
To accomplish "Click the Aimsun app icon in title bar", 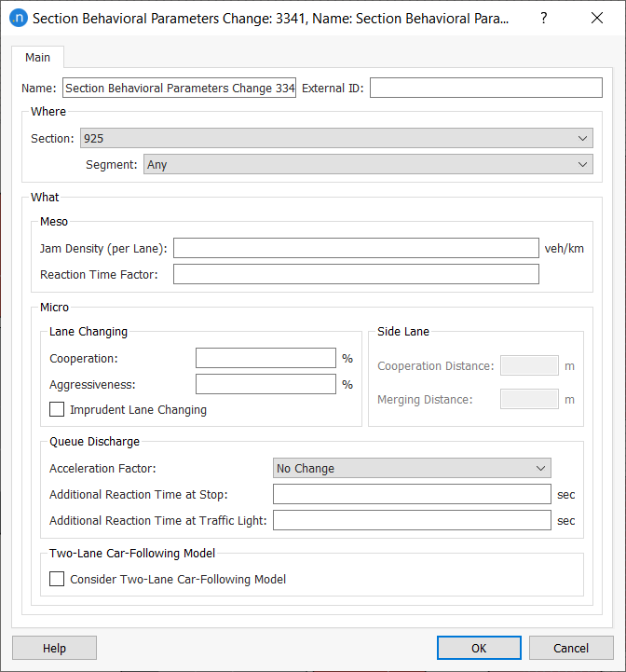I will click(x=19, y=18).
